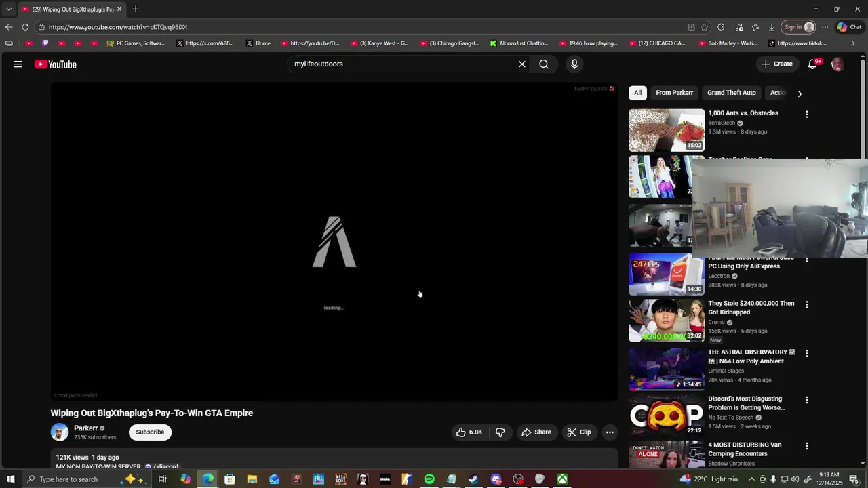Open the Kanye West bookmark
This screenshot has width=868, height=488.
(379, 43)
